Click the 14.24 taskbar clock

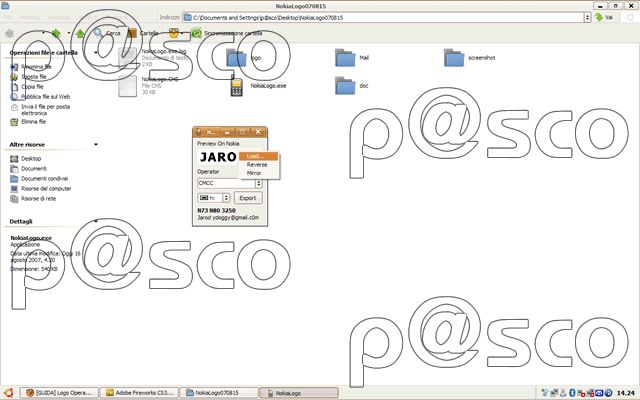click(x=625, y=393)
